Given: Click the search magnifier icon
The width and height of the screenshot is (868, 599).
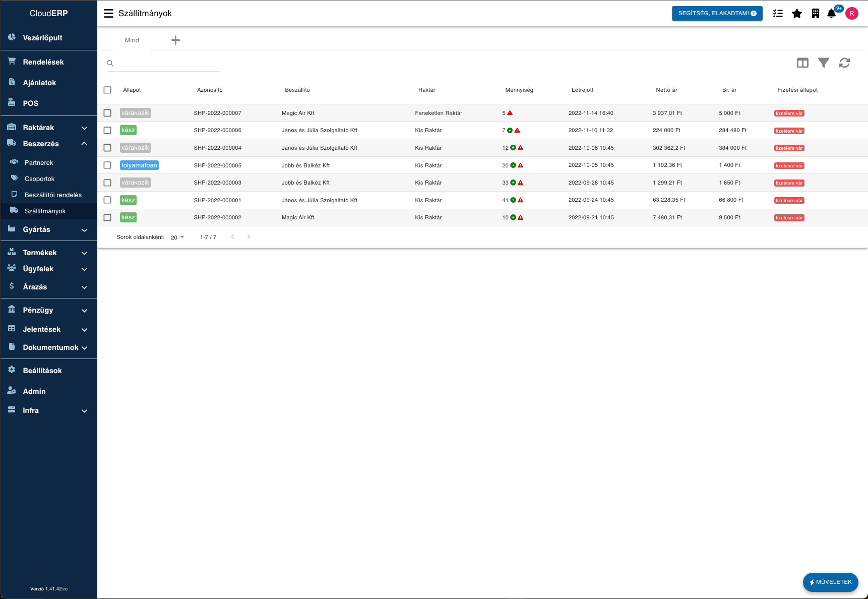Looking at the screenshot, I should click(x=110, y=64).
